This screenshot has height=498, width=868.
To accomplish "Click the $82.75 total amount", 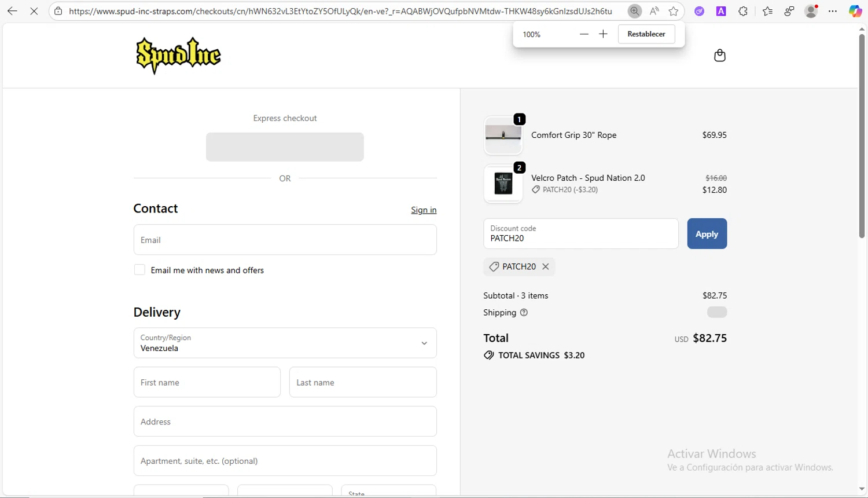I will (x=710, y=338).
